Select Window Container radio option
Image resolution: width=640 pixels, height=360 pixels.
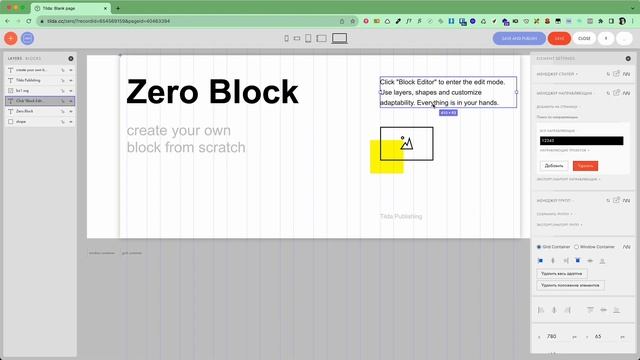pos(576,247)
